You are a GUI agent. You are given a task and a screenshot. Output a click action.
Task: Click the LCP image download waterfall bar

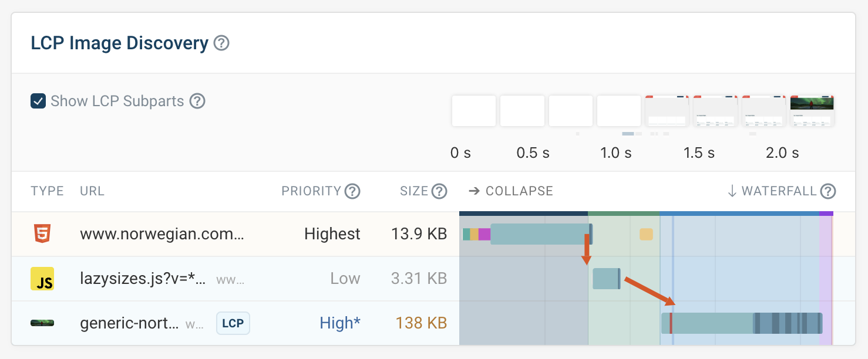(743, 323)
